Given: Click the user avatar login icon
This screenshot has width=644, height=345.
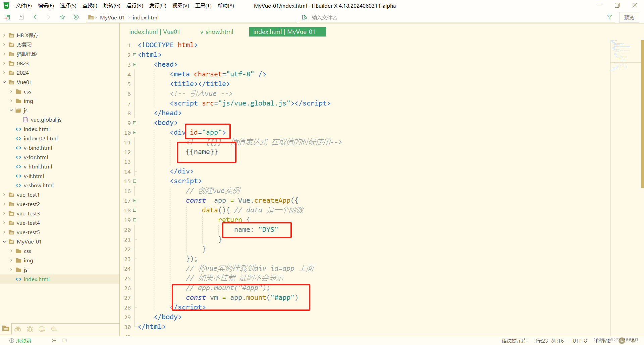Looking at the screenshot, I should click(12, 341).
